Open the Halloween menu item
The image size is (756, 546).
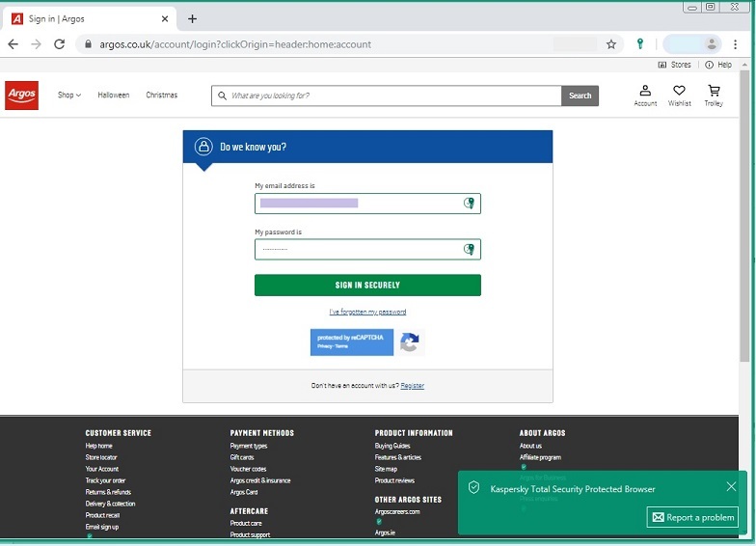pos(114,95)
